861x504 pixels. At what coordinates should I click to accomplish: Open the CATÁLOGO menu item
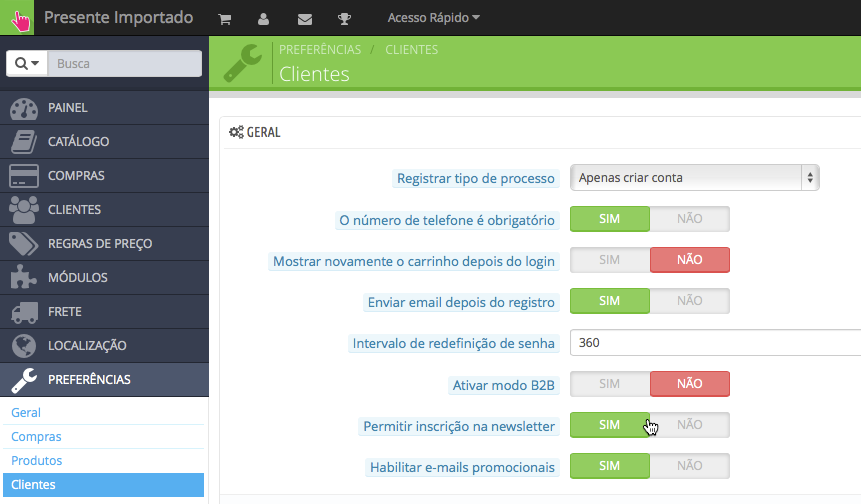pyautogui.click(x=104, y=142)
